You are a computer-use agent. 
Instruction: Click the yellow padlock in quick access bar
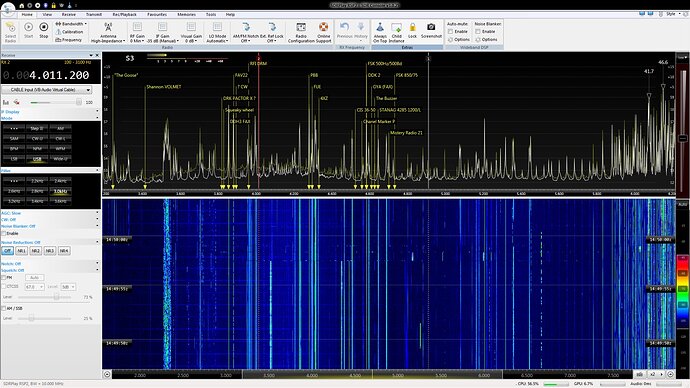pyautogui.click(x=53, y=5)
